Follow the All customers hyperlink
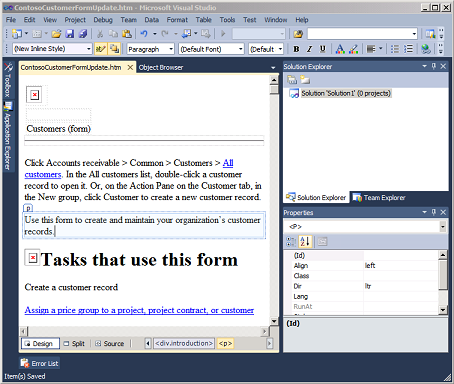Screen dimensions: 454x384 point(129,169)
